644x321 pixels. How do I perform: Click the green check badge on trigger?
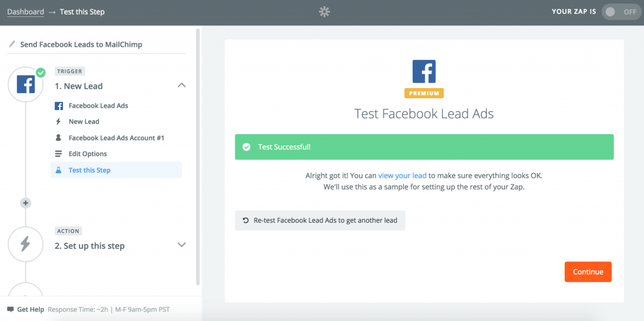[41, 73]
